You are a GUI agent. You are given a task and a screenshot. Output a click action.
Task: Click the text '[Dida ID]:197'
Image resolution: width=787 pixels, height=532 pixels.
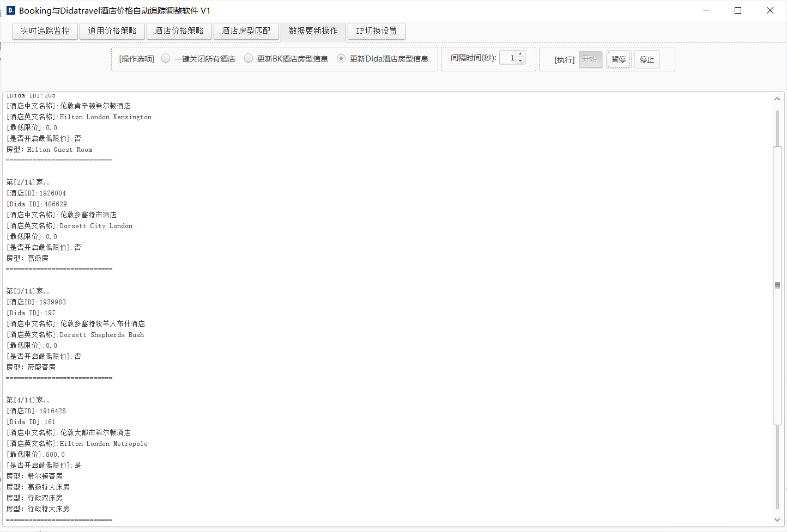pyautogui.click(x=31, y=313)
